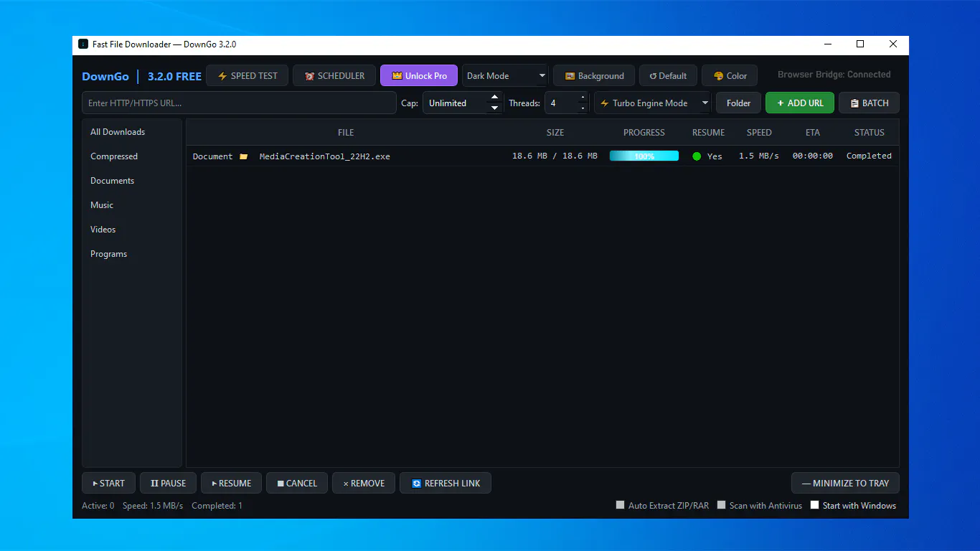The width and height of the screenshot is (980, 551).
Task: Click the green ADD URL button
Action: (800, 103)
